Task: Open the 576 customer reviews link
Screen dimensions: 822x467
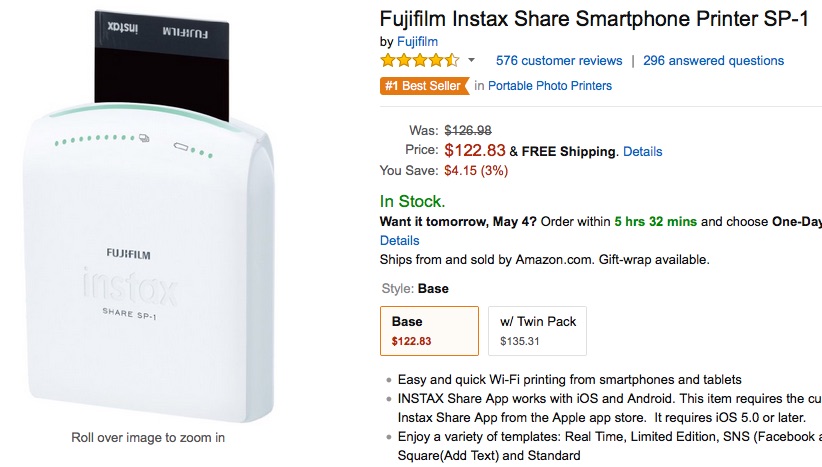Action: click(559, 61)
